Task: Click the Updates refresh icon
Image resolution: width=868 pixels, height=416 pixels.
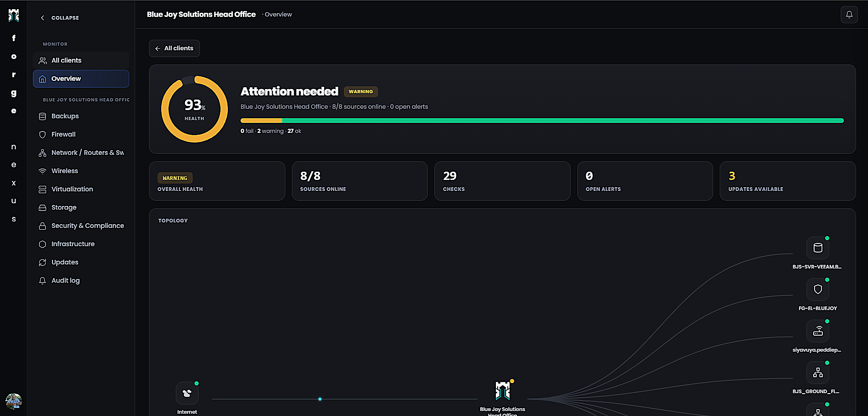Action: (x=42, y=263)
